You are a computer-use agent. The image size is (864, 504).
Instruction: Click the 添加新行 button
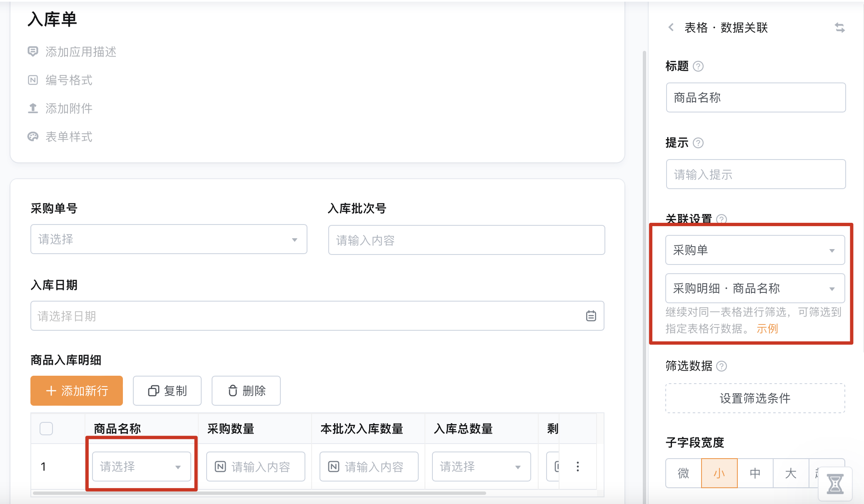(x=77, y=391)
